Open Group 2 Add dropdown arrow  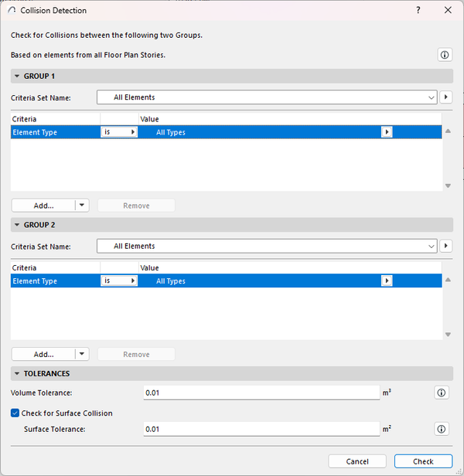click(x=82, y=354)
